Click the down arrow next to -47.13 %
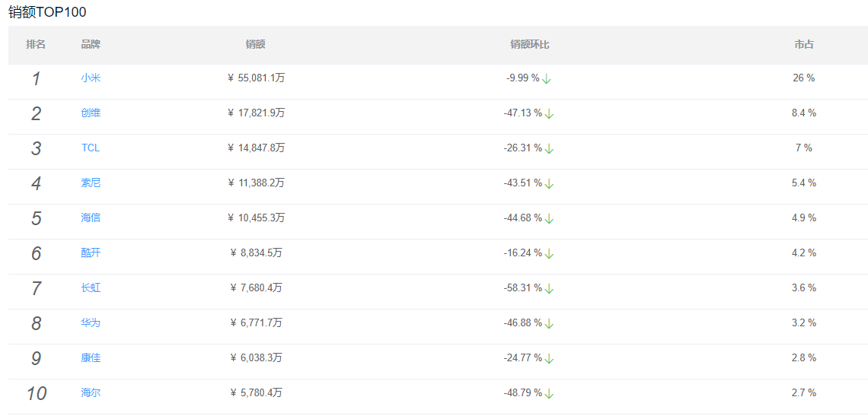Image resolution: width=868 pixels, height=416 pixels. click(x=549, y=114)
